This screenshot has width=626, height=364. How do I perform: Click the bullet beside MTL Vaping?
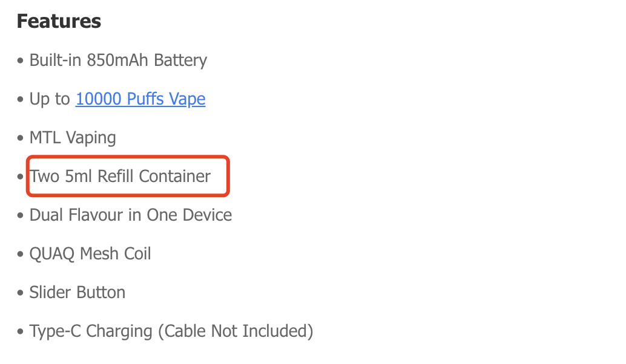(x=21, y=138)
